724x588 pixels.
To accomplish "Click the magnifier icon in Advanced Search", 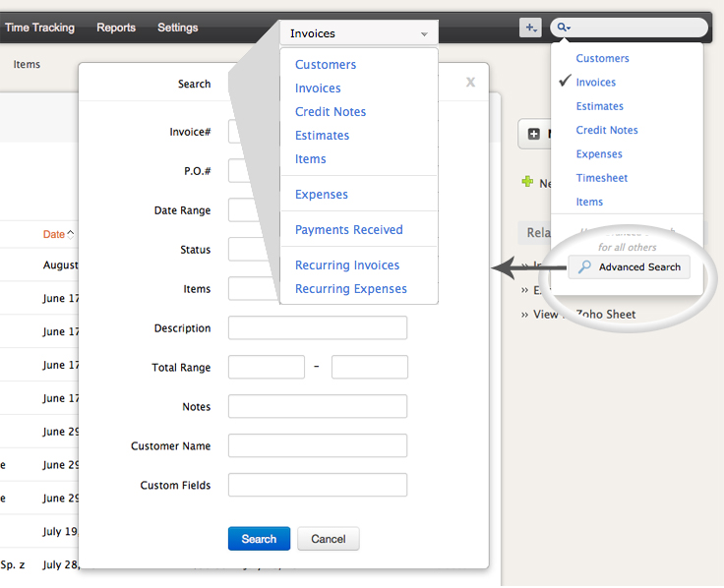I will tap(584, 266).
